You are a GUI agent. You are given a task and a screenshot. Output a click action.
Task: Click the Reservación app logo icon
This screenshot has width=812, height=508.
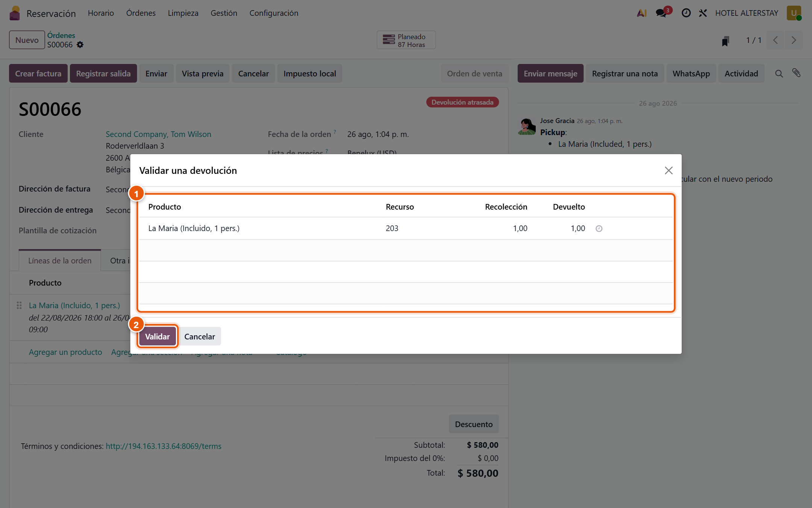(15, 13)
